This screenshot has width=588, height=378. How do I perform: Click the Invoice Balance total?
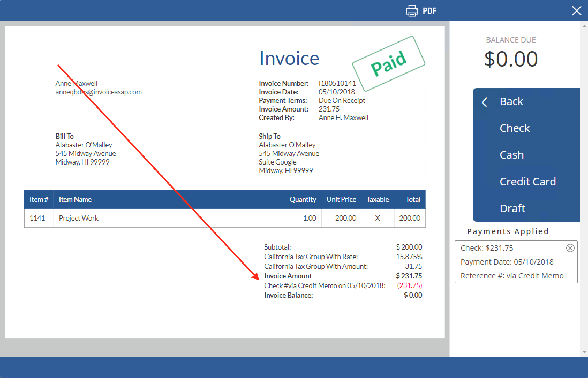tap(288, 295)
